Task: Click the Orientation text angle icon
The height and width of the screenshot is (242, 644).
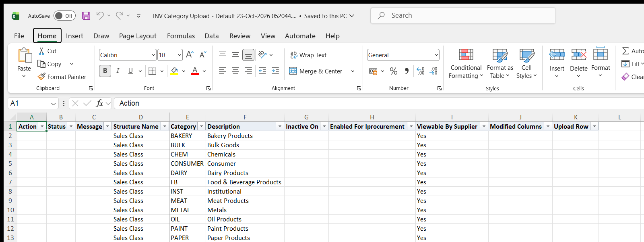Action: click(x=262, y=54)
